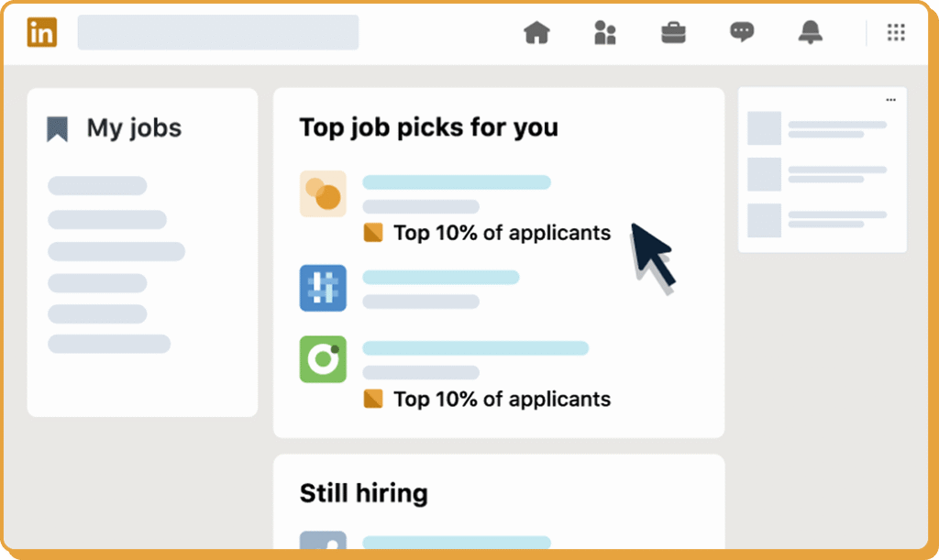Image resolution: width=939 pixels, height=560 pixels.
Task: Open the My Network people icon
Action: pos(604,33)
